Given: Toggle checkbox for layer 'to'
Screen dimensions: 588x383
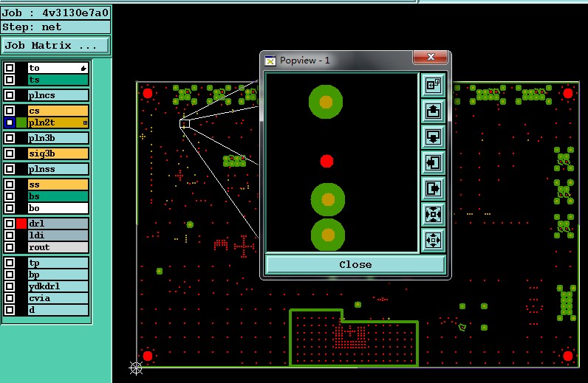Looking at the screenshot, I should [x=10, y=68].
